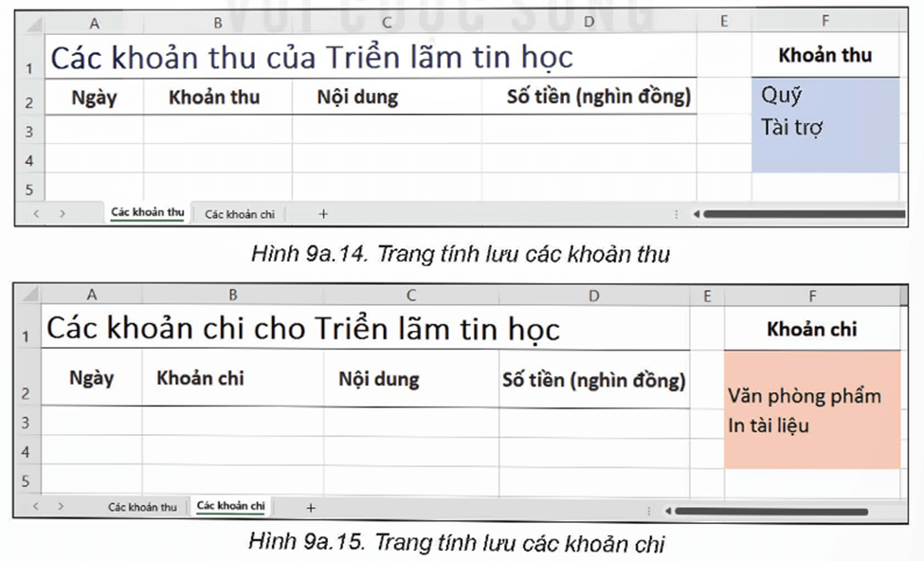Click the left sheet navigation arrow in bottom workbook
The image size is (924, 561).
[36, 507]
